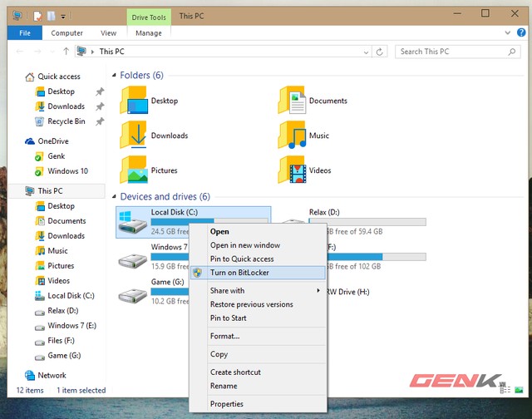Viewport: 532px width, 419px height.
Task: Click the Network icon in sidebar
Action: click(x=30, y=375)
